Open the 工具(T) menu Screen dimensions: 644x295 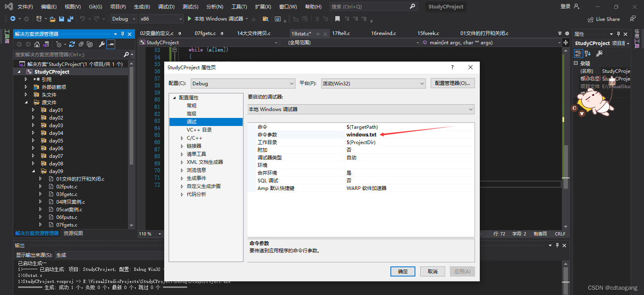pyautogui.click(x=239, y=7)
